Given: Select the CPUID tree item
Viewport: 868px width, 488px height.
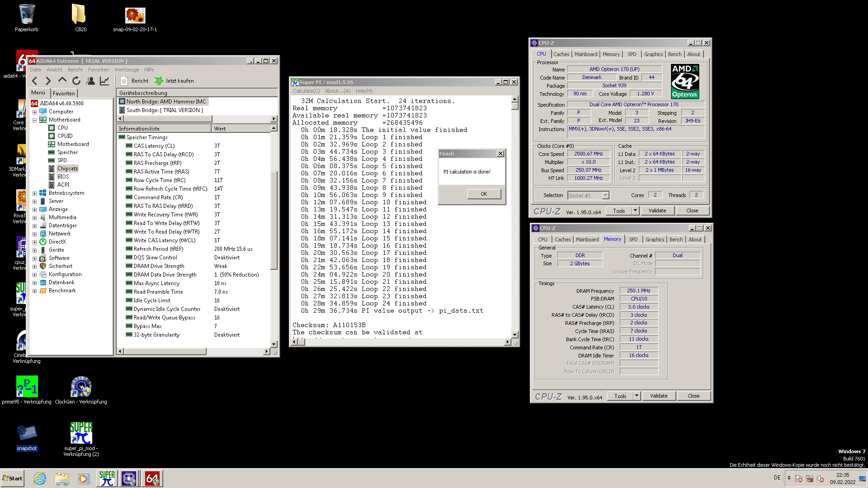Looking at the screenshot, I should [x=65, y=136].
